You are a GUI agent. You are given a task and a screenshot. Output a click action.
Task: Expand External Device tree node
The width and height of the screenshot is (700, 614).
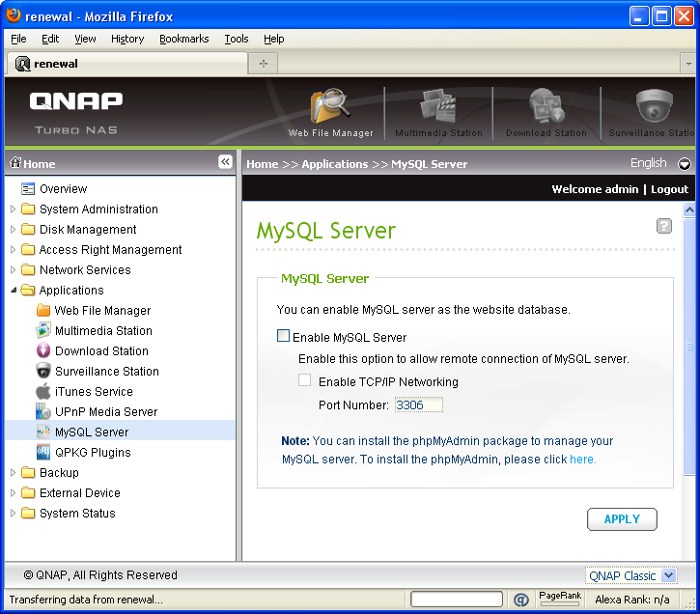click(x=13, y=492)
